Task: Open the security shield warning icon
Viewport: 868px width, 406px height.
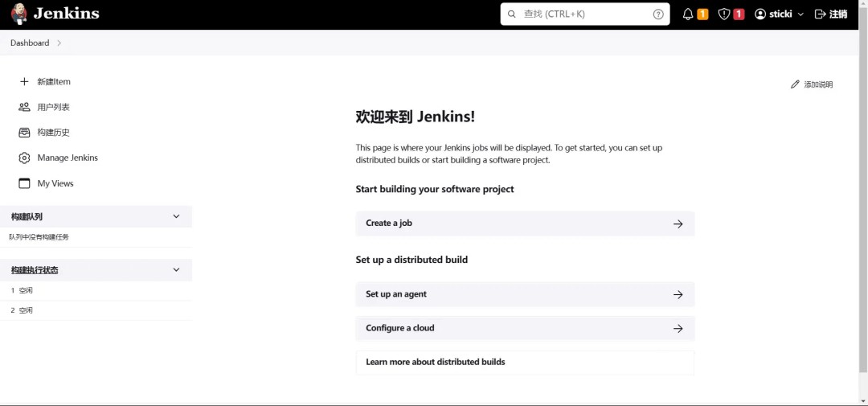Action: click(723, 14)
